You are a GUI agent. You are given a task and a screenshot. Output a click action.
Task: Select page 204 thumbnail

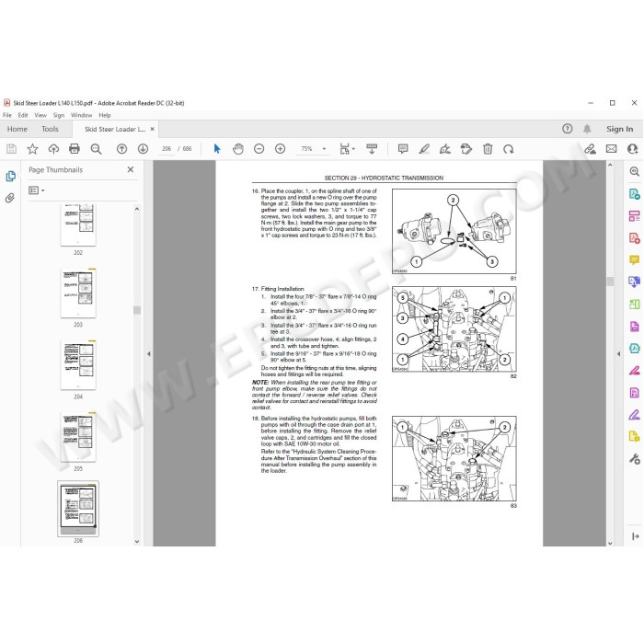pyautogui.click(x=78, y=365)
